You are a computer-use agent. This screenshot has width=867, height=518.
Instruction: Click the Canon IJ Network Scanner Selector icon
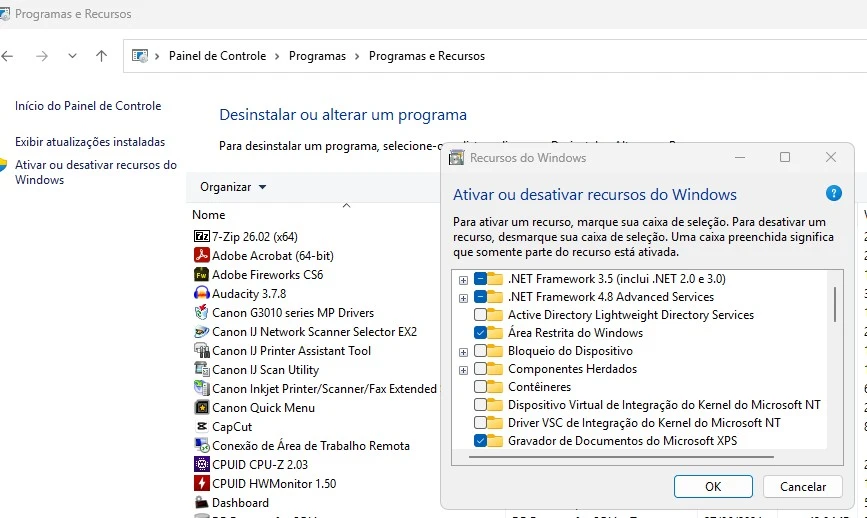[201, 332]
